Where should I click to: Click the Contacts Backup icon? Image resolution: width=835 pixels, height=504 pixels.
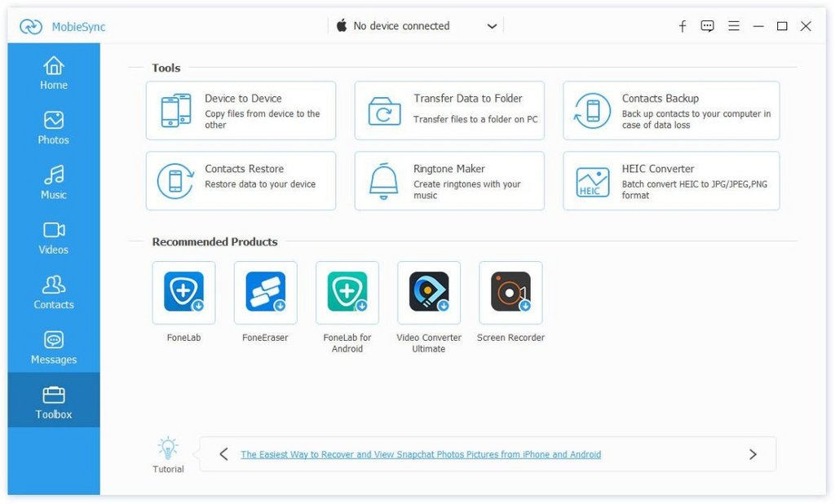tap(592, 111)
